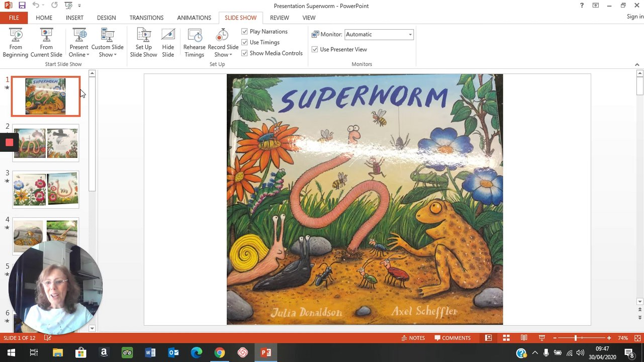Switch to the ANIMATIONS tab

point(194,18)
